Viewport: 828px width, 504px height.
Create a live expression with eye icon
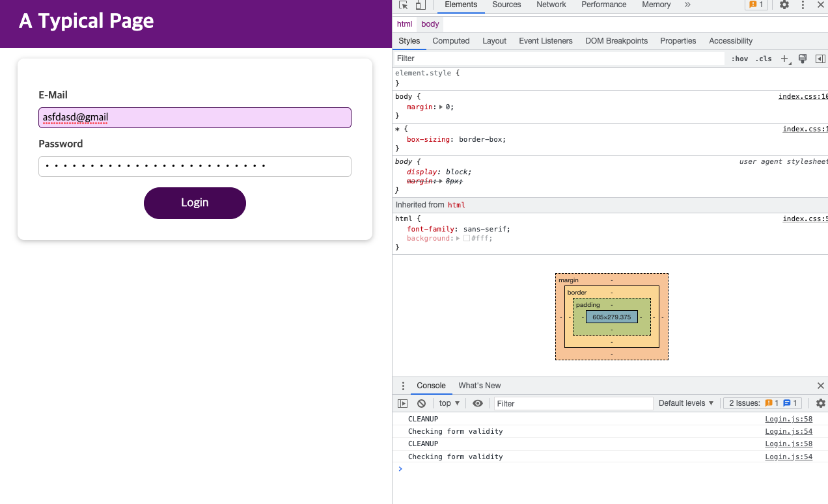pos(478,403)
